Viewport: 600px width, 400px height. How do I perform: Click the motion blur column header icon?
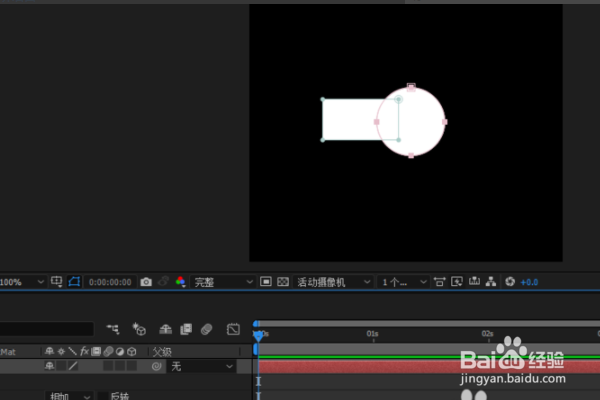108,351
